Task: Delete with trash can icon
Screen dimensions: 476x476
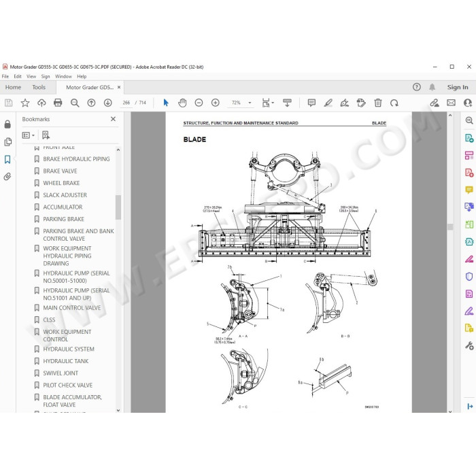Action: click(377, 103)
